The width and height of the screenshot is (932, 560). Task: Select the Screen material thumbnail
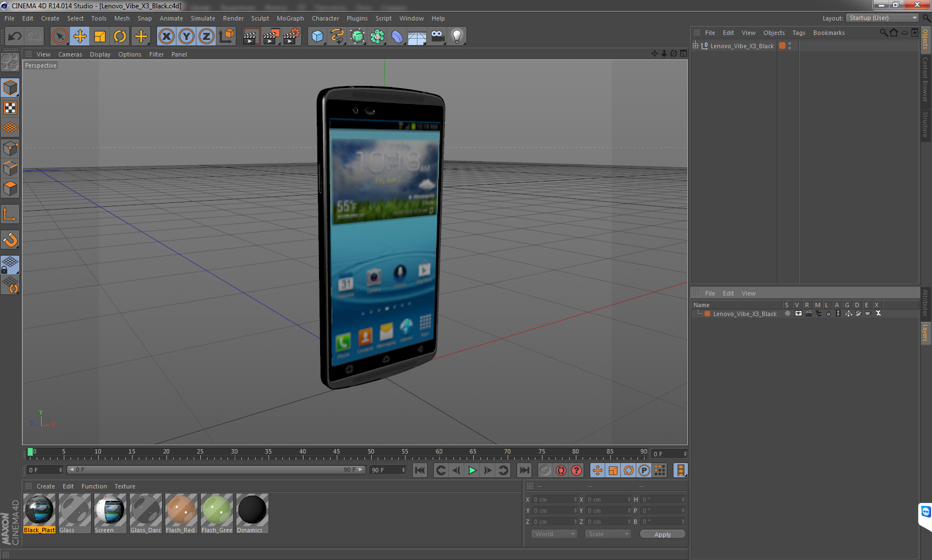(110, 513)
